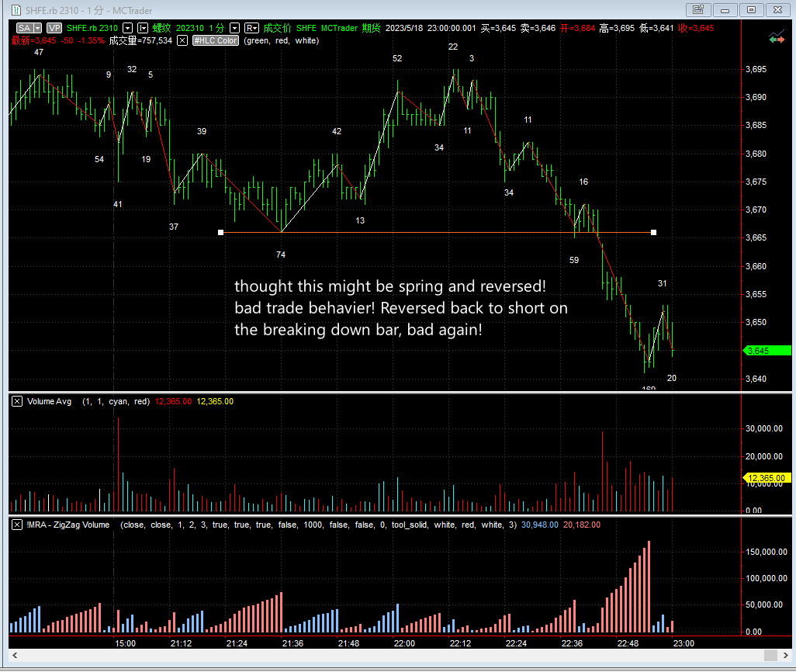Screen dimensions: 796x672
Task: Remove the Volume Avg study via X
Action: (x=17, y=401)
